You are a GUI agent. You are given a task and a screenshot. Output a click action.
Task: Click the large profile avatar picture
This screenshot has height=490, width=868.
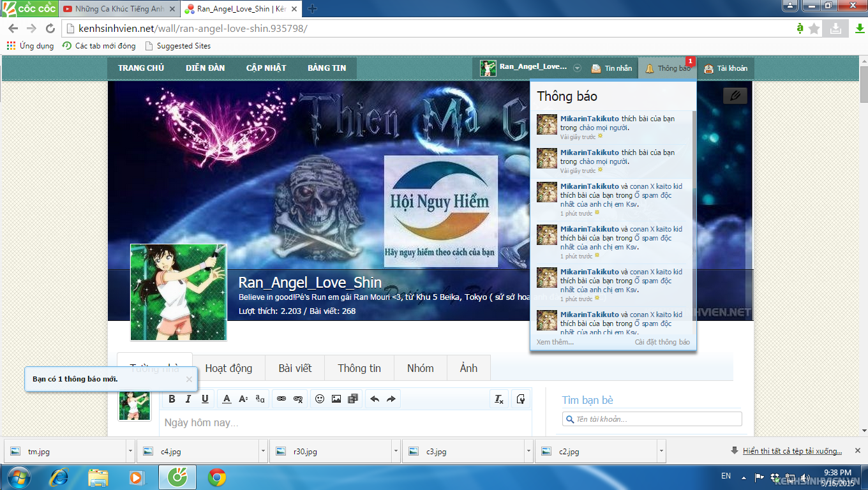click(179, 292)
